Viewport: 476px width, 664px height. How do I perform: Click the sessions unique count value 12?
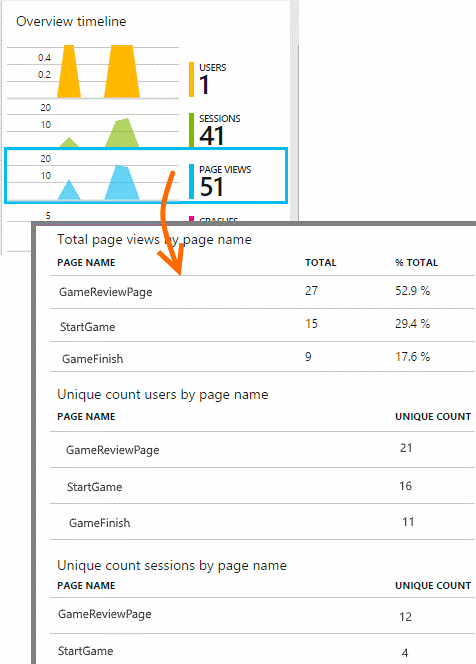pos(405,617)
